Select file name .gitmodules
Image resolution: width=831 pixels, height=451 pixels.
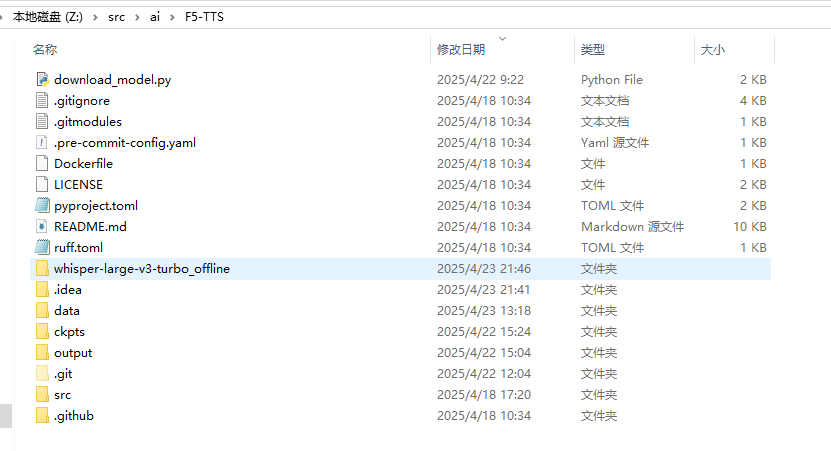pos(88,122)
